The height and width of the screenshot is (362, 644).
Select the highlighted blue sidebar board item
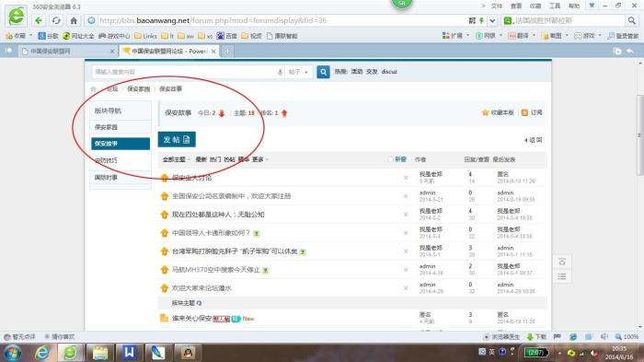click(121, 144)
